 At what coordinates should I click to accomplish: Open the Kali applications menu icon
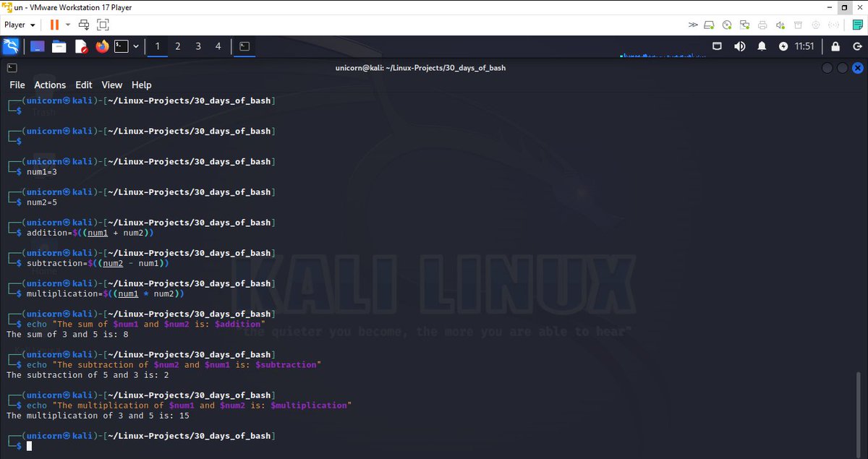11,46
